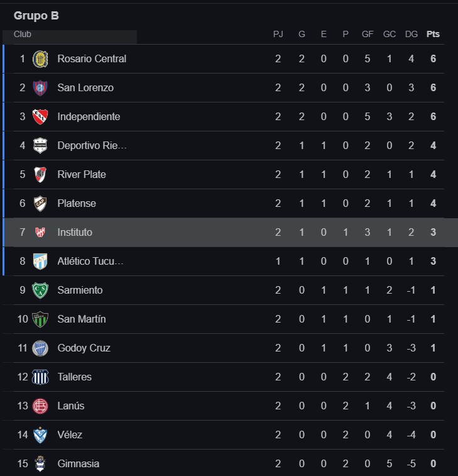Open the Atlético Tucu… team link
The image size is (458, 476).
pos(90,262)
